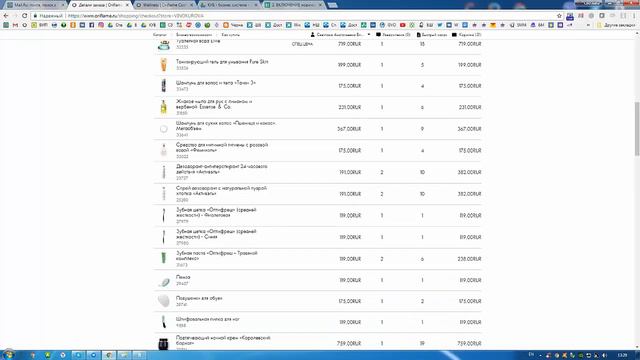
Task: Click the 759.00RUR total in foot cream row
Action: pos(469,344)
